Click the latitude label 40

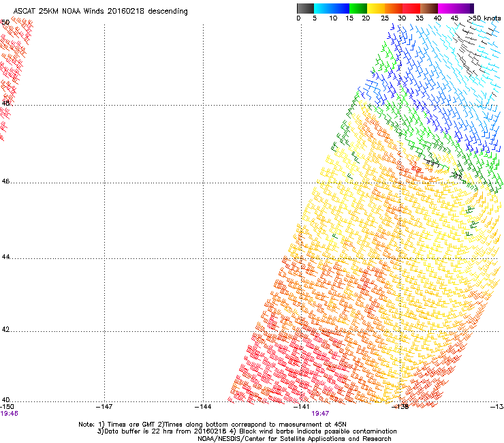5,400
